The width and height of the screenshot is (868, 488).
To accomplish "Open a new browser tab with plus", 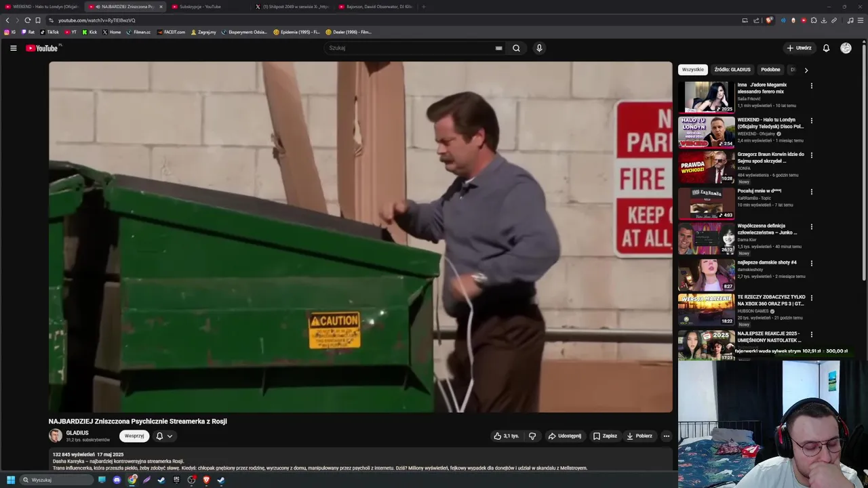I will pos(423,7).
